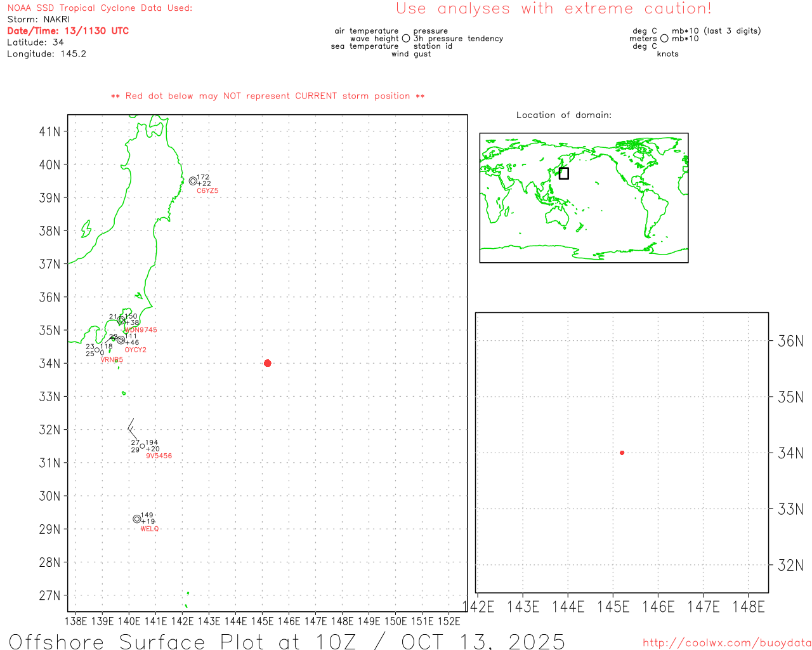The height and width of the screenshot is (650, 812).
Task: Click the VRNB5 station circle marker
Action: (x=97, y=350)
